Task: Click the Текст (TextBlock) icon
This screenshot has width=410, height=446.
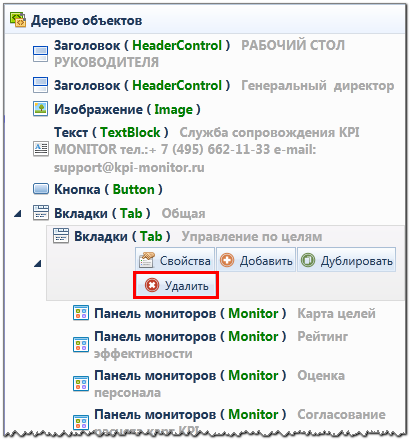Action: point(41,149)
